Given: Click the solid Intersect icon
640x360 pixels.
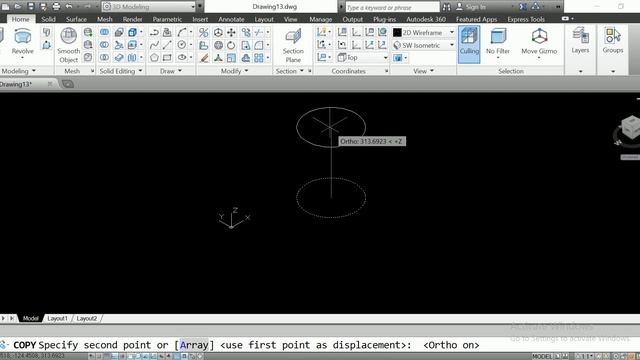Looking at the screenshot, I should [x=104, y=58].
